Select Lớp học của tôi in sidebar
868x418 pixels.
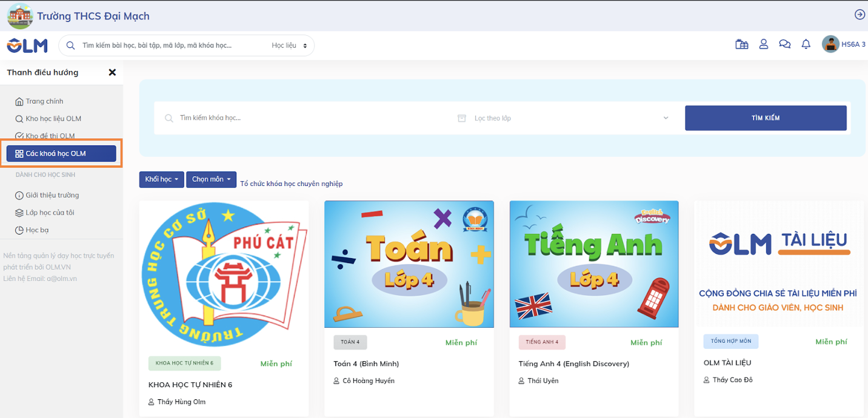point(49,213)
